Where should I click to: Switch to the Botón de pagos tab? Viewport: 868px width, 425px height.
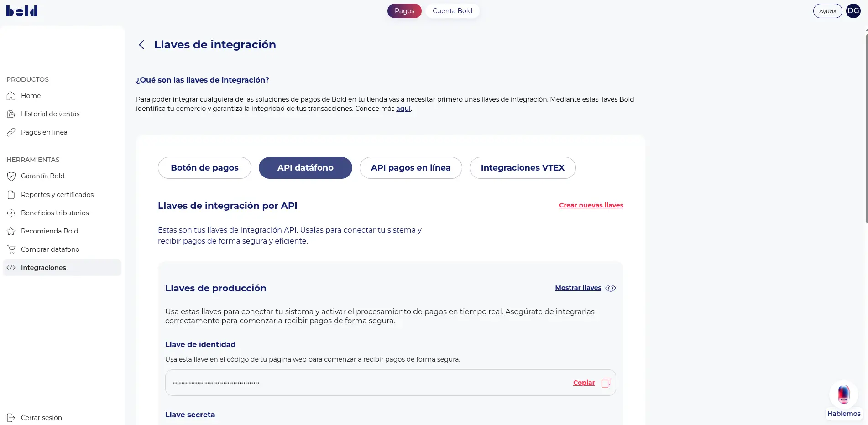[204, 168]
